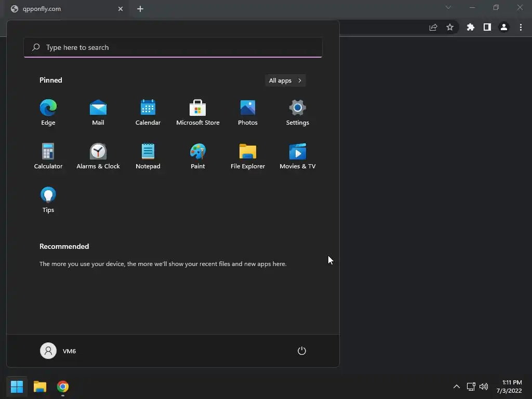Toggle Chrome side panel
Screen dimensions: 532x399
487,27
